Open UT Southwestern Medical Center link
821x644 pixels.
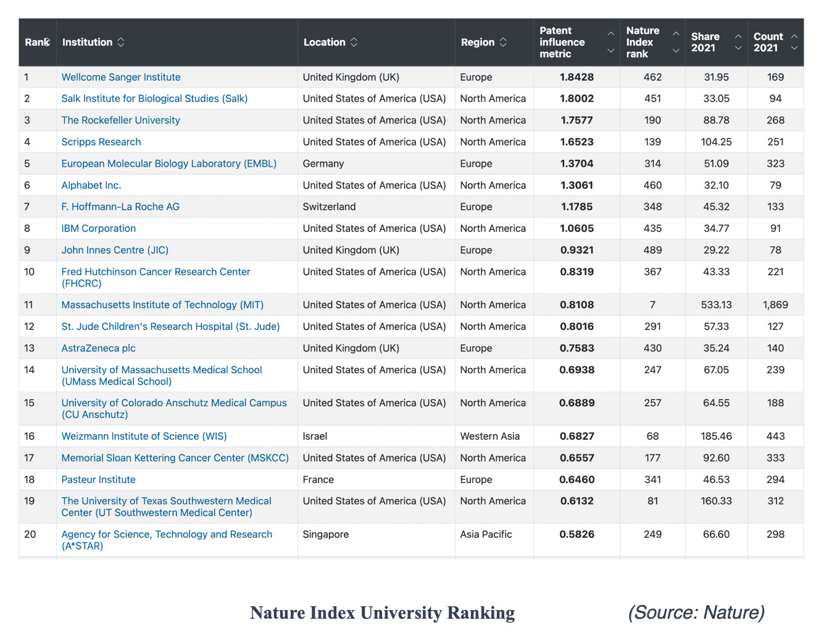pyautogui.click(x=166, y=507)
